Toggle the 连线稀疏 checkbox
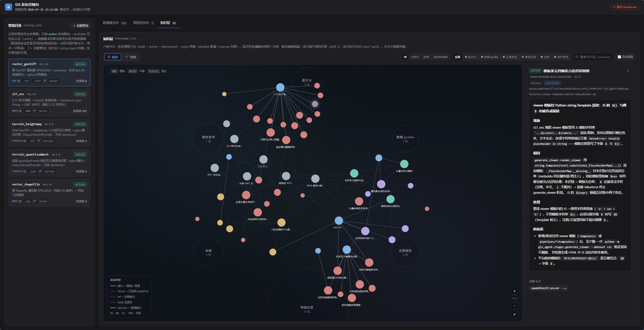The image size is (644, 330). 619,57
